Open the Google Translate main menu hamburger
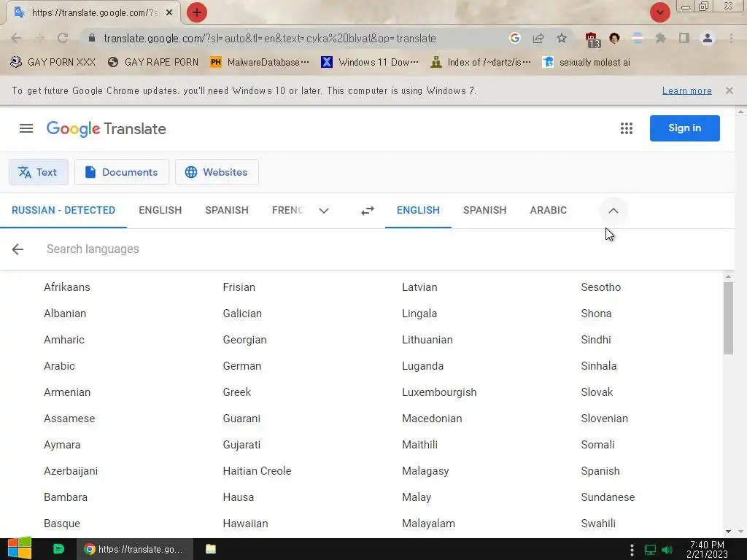 (26, 128)
